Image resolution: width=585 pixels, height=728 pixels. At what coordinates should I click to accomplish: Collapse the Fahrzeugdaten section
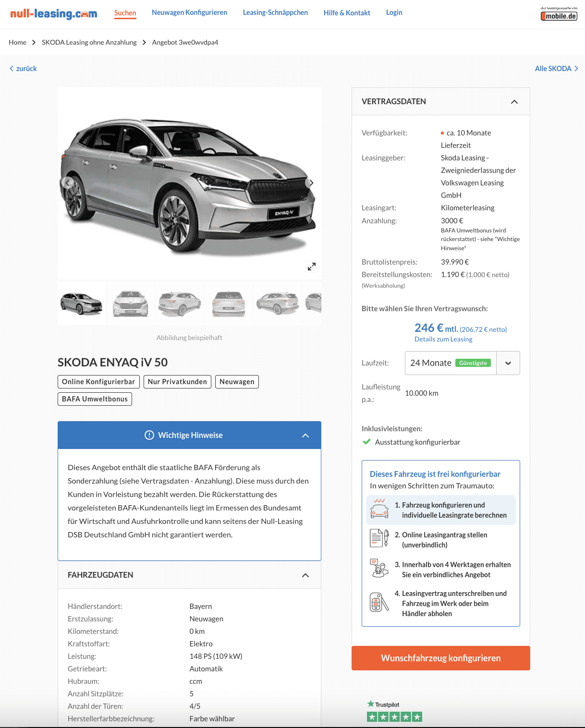[305, 575]
